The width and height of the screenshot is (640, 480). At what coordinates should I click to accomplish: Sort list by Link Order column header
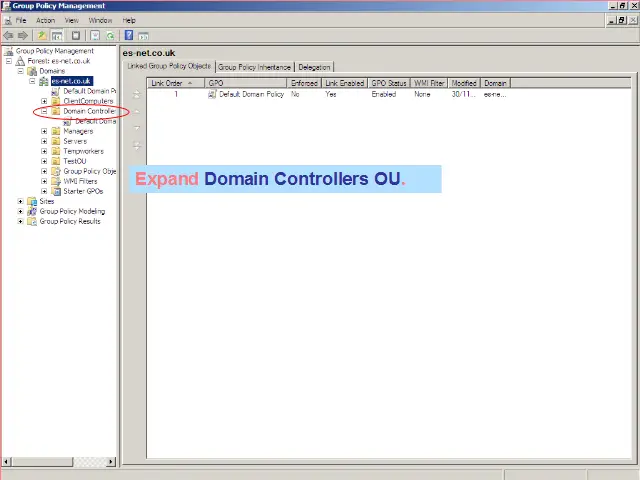click(176, 83)
